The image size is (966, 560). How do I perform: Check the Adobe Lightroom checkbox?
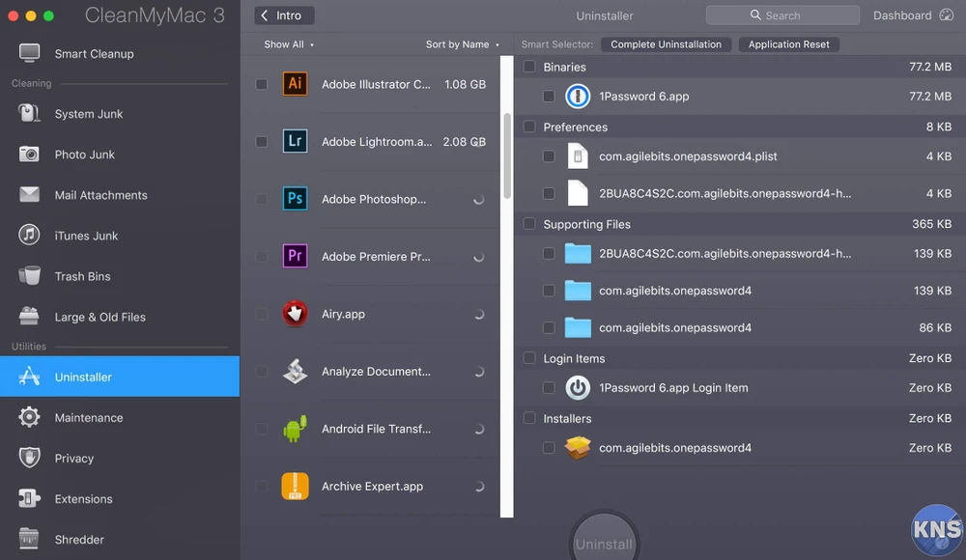262,142
